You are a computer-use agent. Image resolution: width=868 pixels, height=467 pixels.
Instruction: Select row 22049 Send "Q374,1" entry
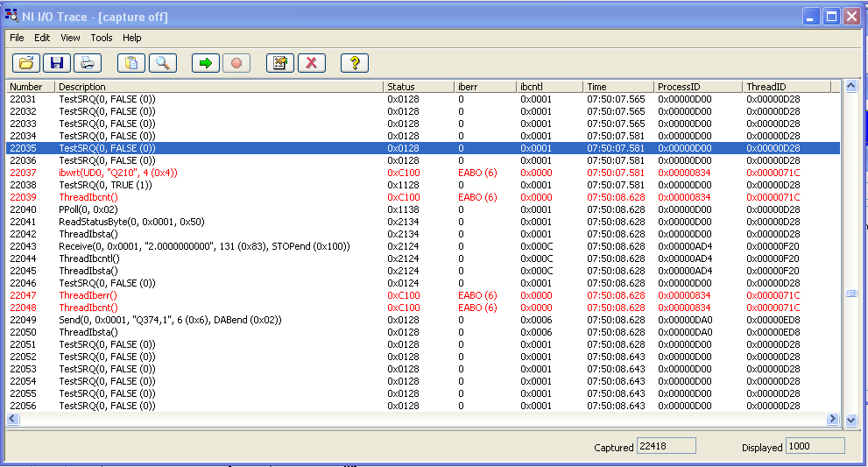coord(423,320)
